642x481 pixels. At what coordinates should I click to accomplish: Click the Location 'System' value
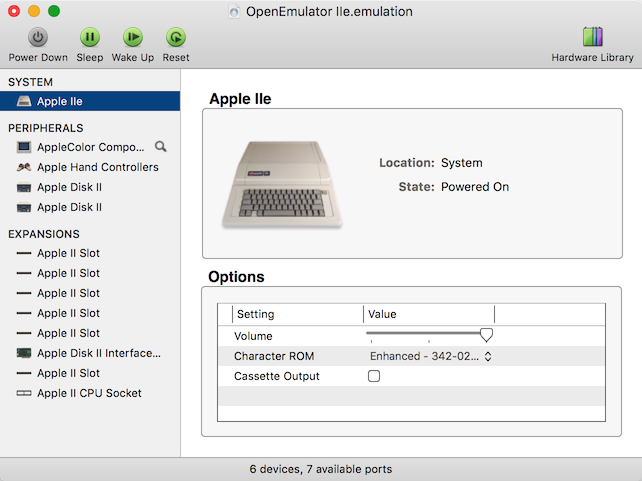pos(461,163)
